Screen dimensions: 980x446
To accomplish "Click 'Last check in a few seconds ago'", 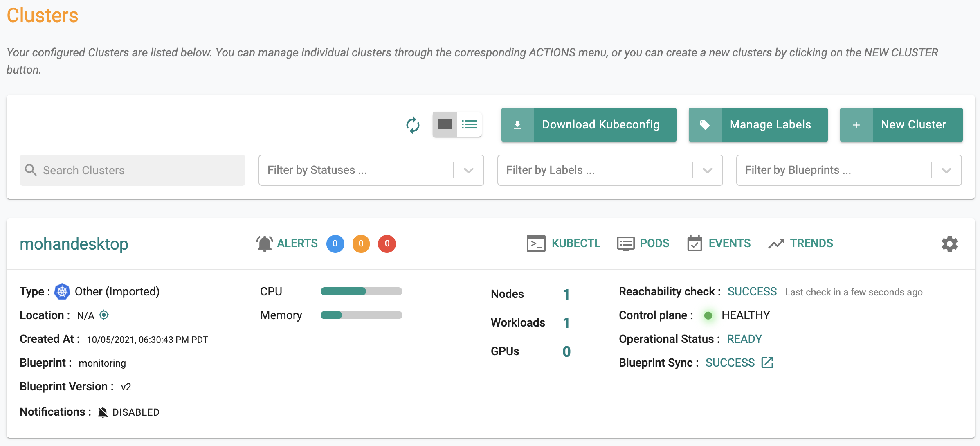I will [x=854, y=292].
